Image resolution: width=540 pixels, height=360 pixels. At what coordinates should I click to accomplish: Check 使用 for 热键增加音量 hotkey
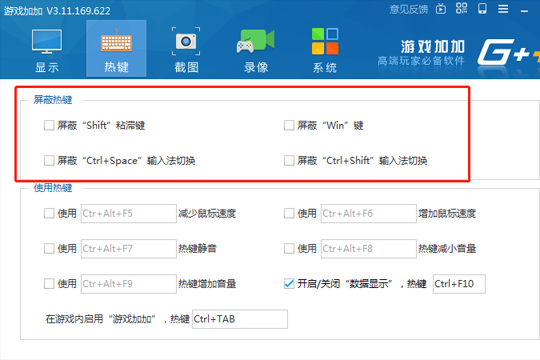49,284
